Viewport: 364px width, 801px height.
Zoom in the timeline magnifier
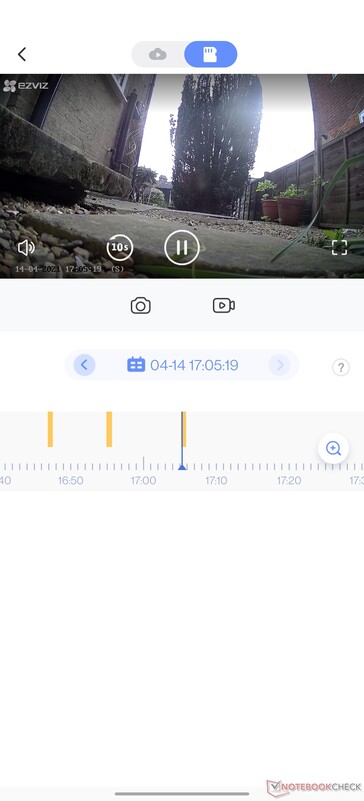[333, 449]
